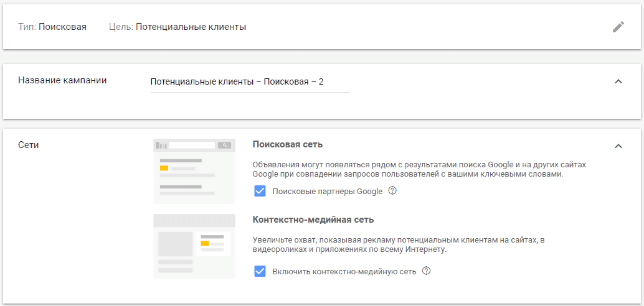This screenshot has width=644, height=306.
Task: Click the search network description paragraph
Action: coord(419,169)
